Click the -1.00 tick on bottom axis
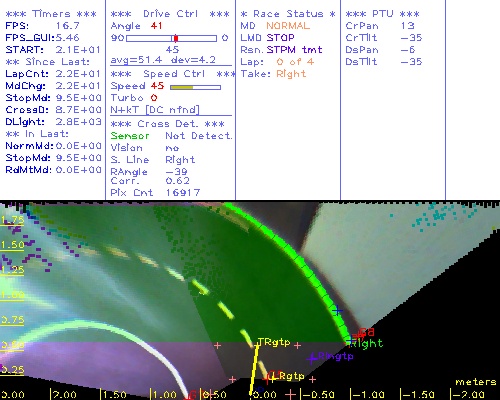This screenshot has width=500, height=400. [x=369, y=395]
